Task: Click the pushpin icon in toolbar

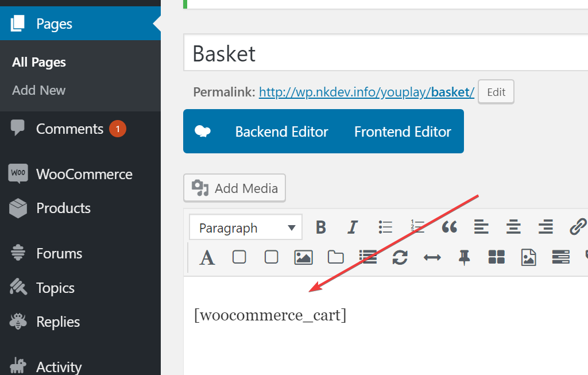Action: pos(464,257)
